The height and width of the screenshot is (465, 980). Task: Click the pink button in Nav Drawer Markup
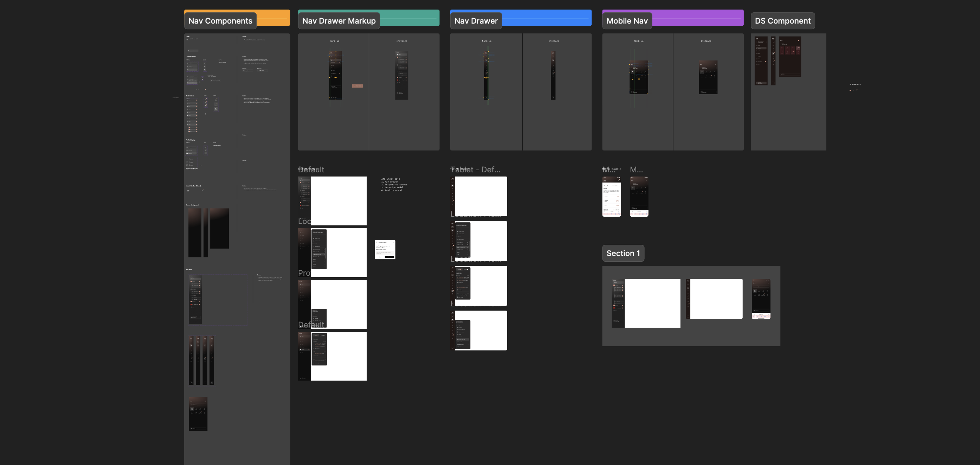357,86
